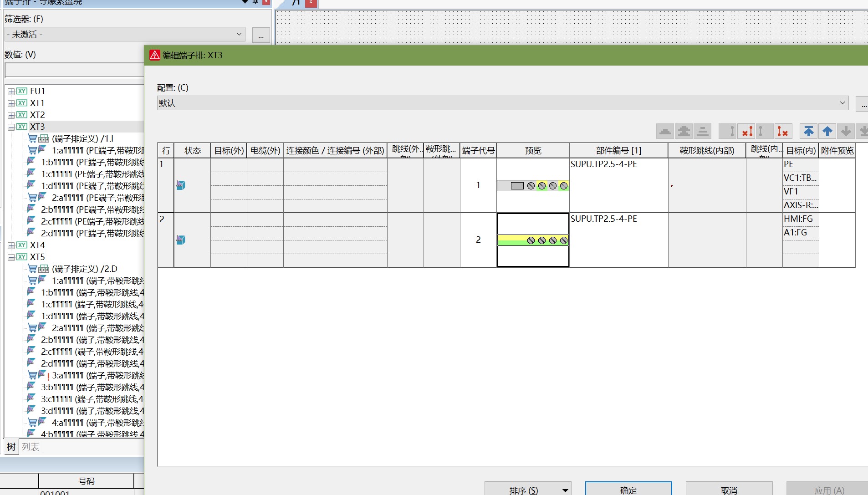Click the status icon in row 1

click(181, 185)
